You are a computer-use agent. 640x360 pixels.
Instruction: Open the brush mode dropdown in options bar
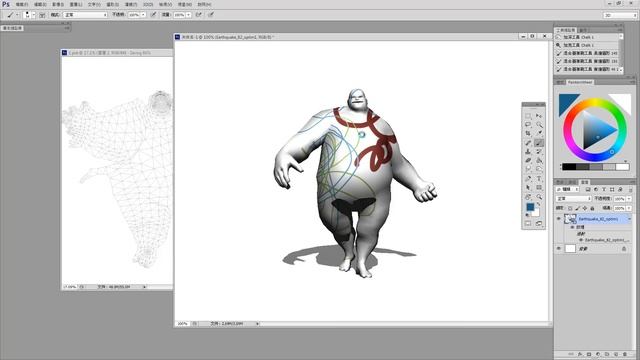tap(85, 15)
